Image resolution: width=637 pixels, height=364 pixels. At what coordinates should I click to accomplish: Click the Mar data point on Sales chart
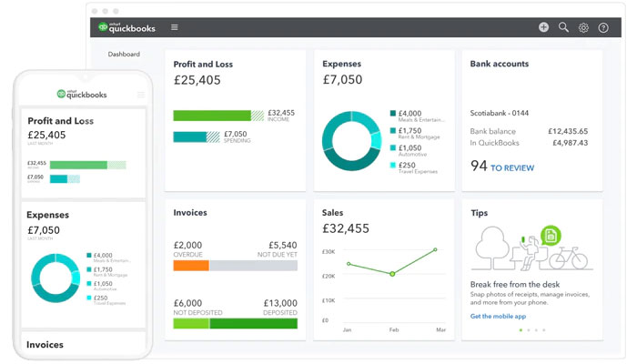pos(435,249)
